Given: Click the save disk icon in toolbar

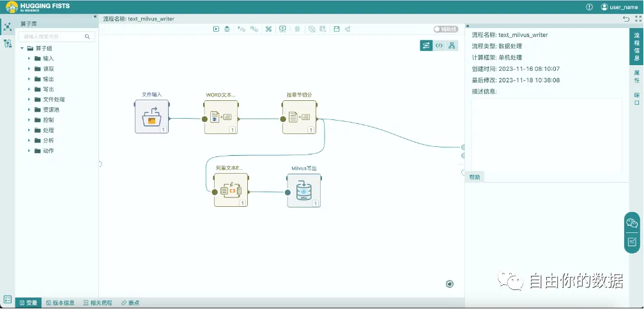Looking at the screenshot, I should [x=337, y=29].
